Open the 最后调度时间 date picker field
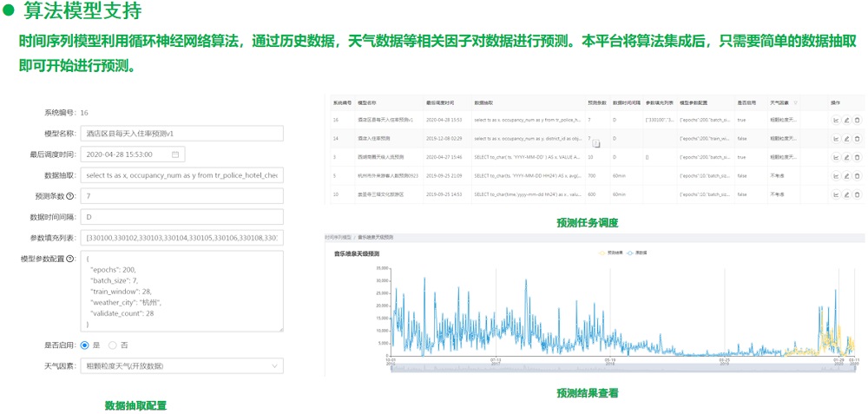 [130, 154]
